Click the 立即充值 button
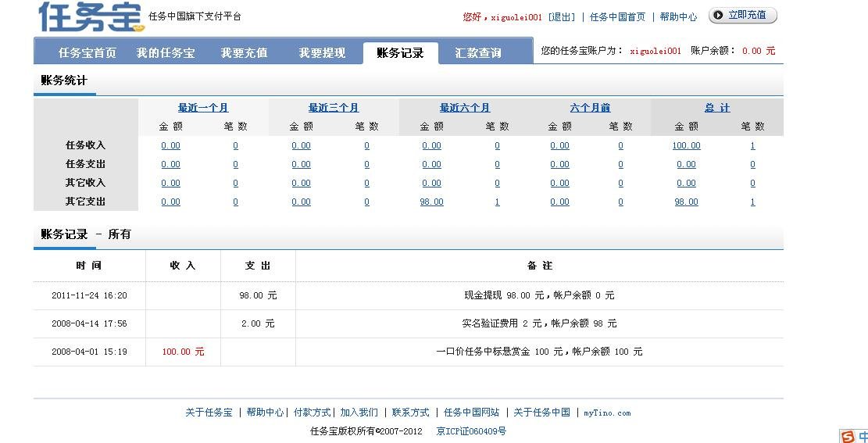 [x=743, y=16]
